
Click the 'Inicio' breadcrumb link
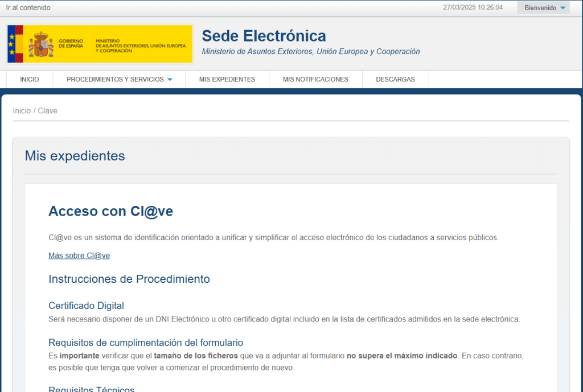(x=22, y=111)
